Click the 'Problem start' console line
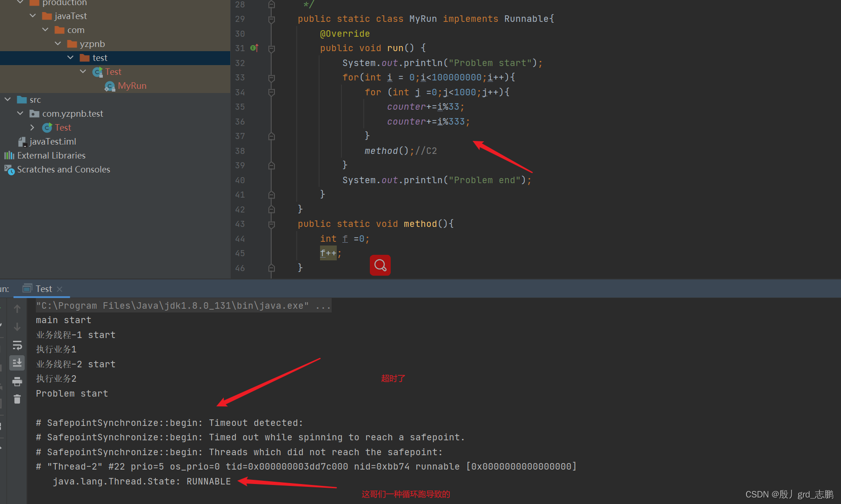The image size is (841, 504). click(x=72, y=393)
